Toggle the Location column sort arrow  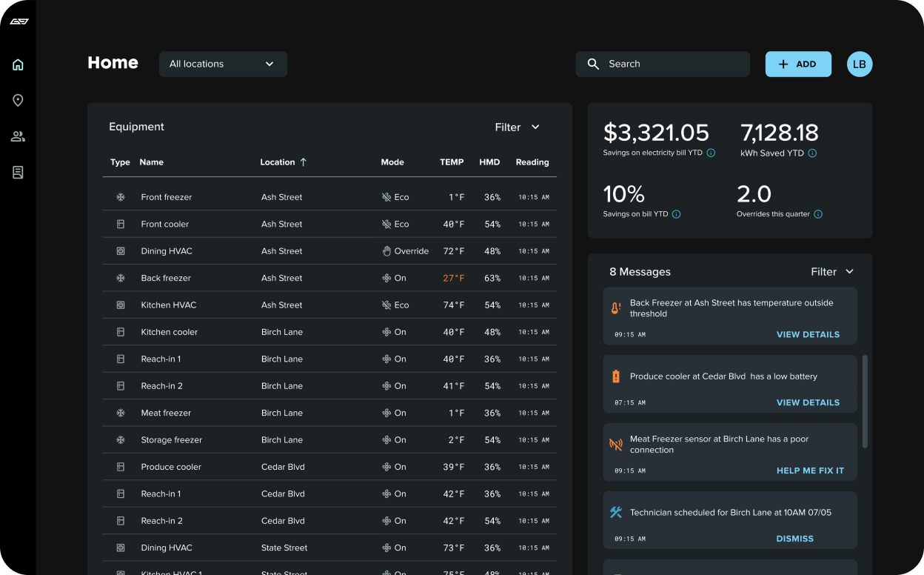(304, 162)
